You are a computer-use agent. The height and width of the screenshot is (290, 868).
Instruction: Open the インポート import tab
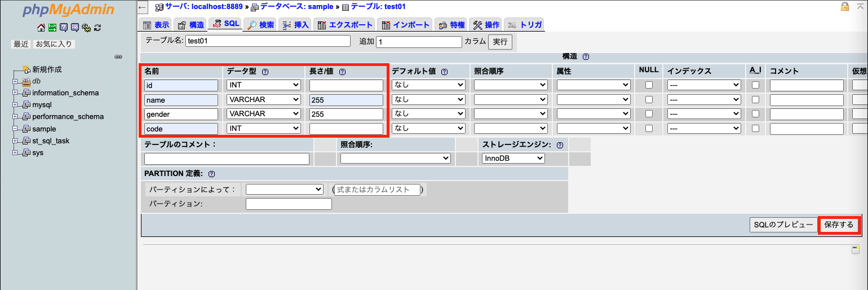point(405,25)
